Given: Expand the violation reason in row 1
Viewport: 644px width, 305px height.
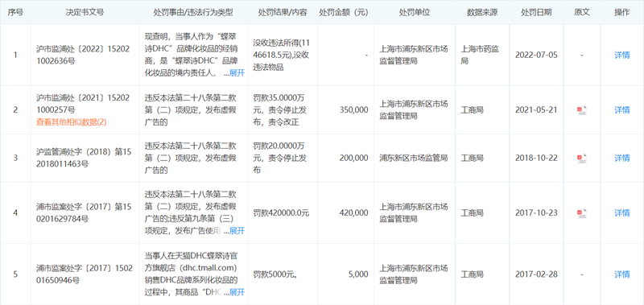Looking at the screenshot, I should (x=237, y=73).
